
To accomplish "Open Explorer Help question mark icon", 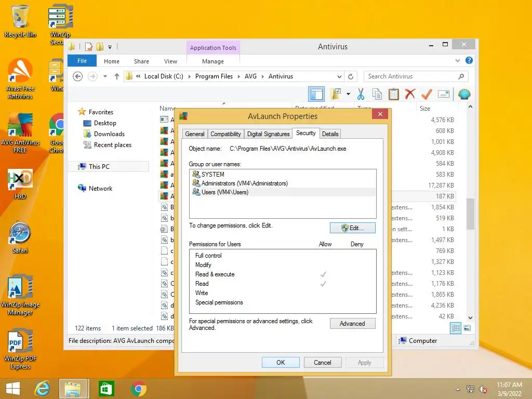I will point(469,60).
